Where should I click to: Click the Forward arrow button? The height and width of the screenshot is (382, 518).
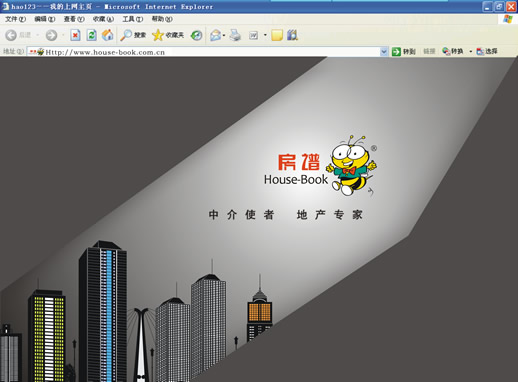point(51,35)
